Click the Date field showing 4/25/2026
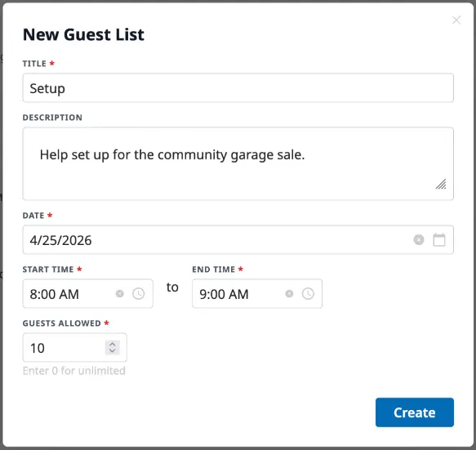Viewport: 476px width, 450px height. tap(238, 239)
